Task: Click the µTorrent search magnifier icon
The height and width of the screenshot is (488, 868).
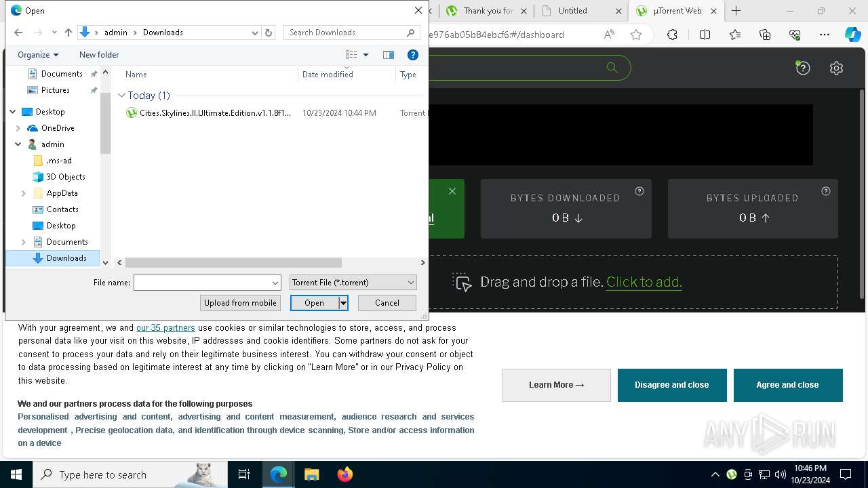Action: [x=612, y=68]
